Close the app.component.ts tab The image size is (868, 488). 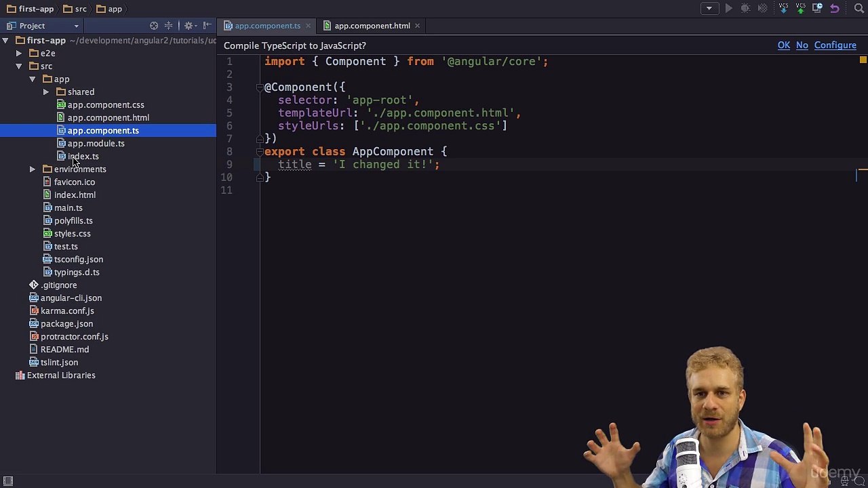point(308,26)
